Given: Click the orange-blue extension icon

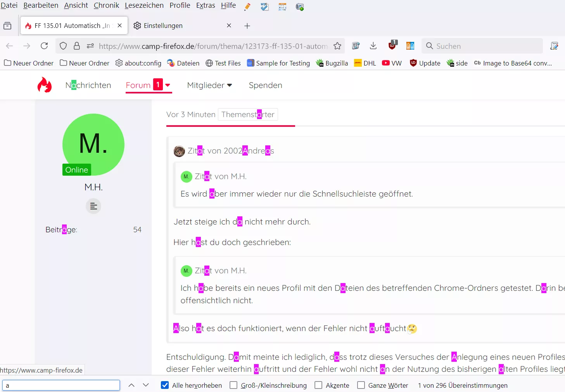Looking at the screenshot, I should [x=410, y=46].
